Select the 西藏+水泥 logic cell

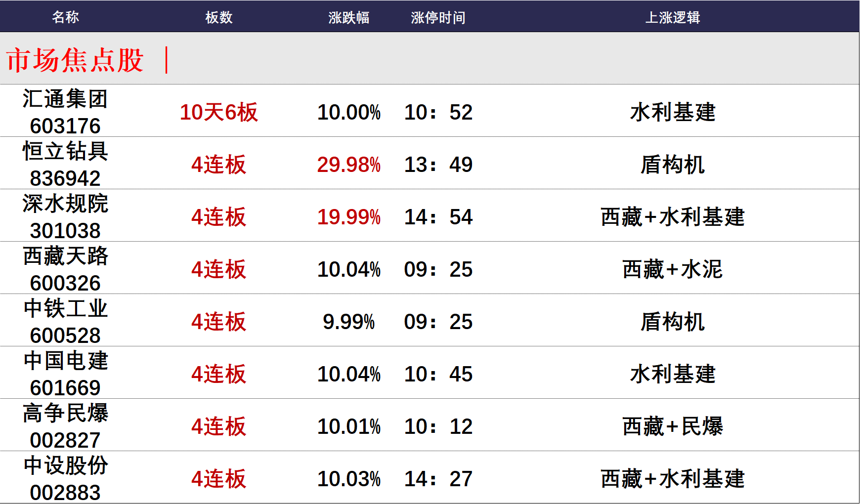(x=673, y=269)
